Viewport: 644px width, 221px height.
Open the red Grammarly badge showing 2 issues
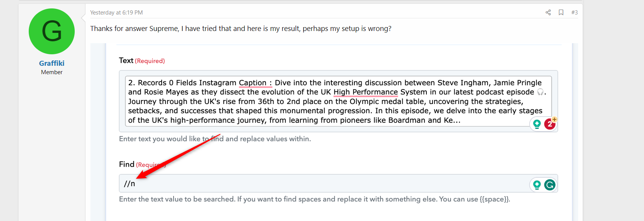[550, 124]
